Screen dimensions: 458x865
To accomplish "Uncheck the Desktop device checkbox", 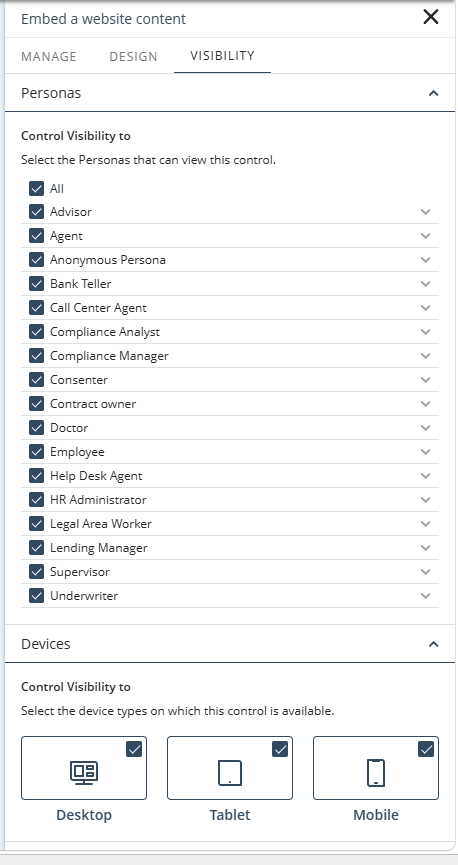I will tap(134, 749).
